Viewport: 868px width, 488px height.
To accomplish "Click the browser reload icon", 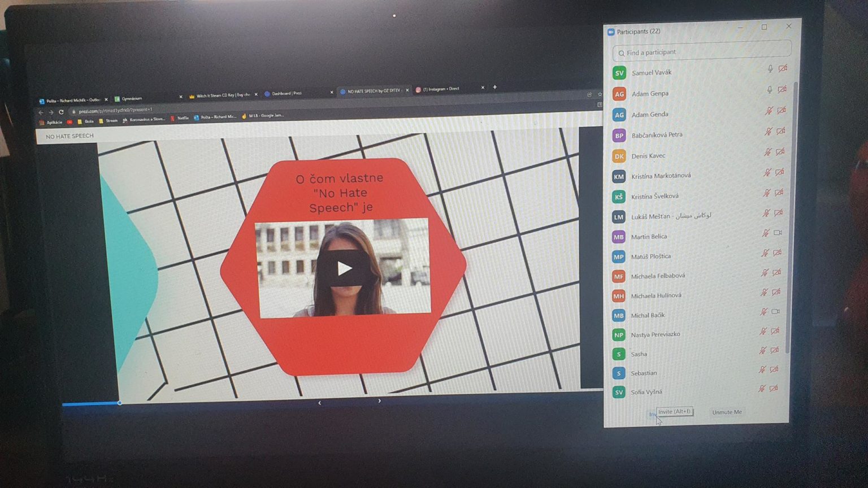I will click(61, 112).
